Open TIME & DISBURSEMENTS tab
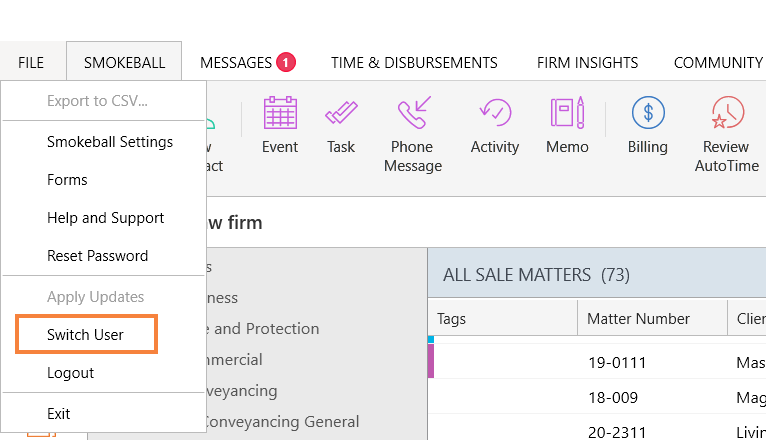The height and width of the screenshot is (440, 766). 414,63
